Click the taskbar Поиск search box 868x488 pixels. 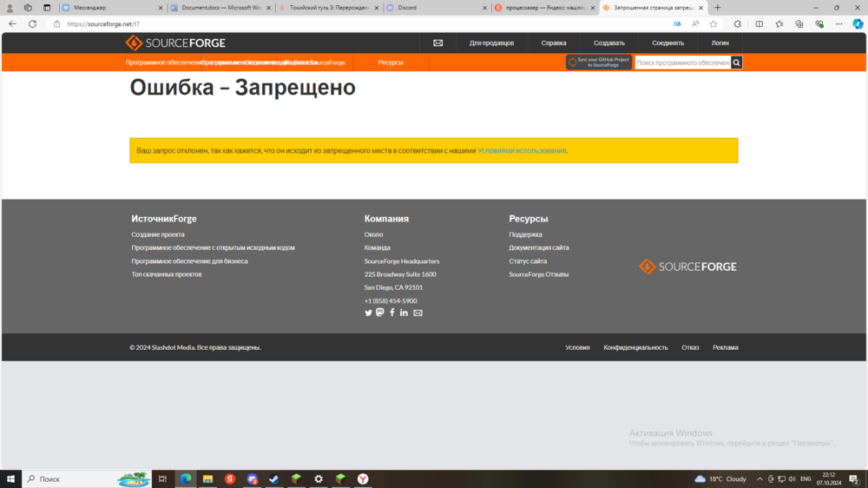(x=86, y=478)
